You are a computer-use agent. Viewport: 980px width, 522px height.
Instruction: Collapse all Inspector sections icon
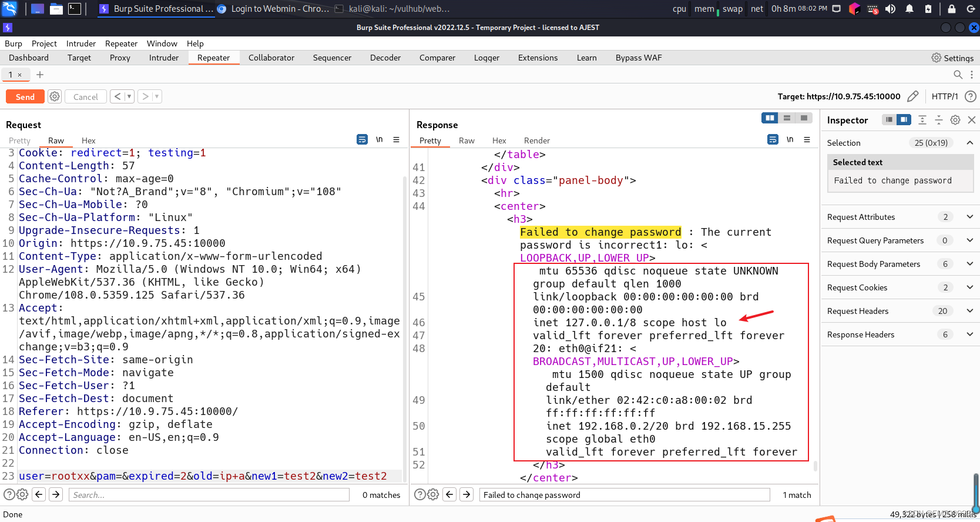(x=939, y=120)
